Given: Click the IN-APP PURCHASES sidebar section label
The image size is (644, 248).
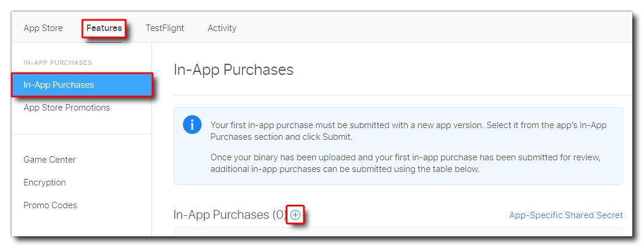Looking at the screenshot, I should pos(58,63).
